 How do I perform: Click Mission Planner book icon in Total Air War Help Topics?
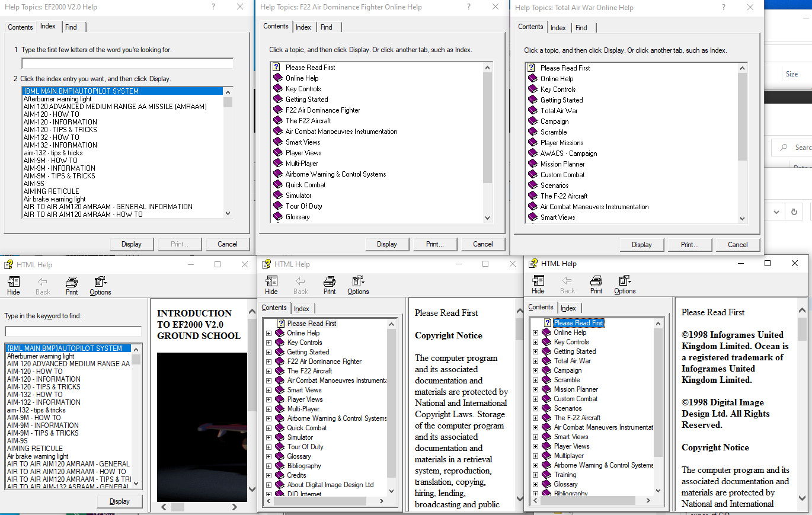532,164
